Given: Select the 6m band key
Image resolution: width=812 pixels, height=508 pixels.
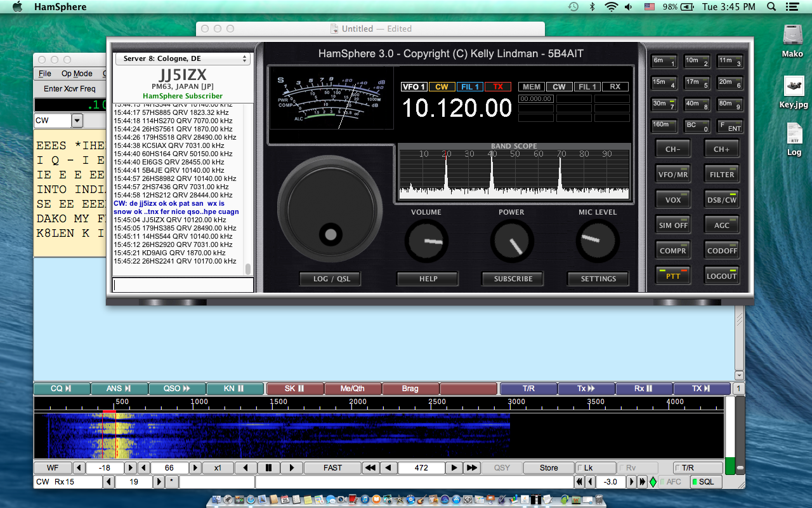Looking at the screenshot, I should point(664,62).
